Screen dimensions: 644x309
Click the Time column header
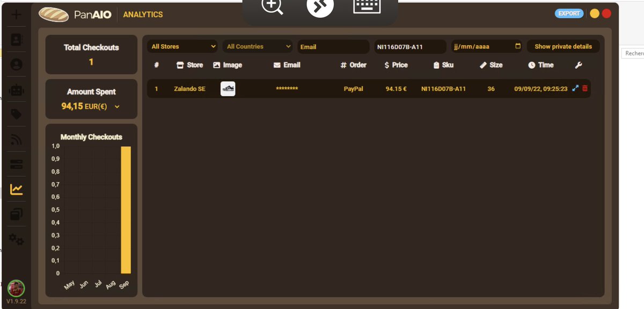tap(540, 65)
